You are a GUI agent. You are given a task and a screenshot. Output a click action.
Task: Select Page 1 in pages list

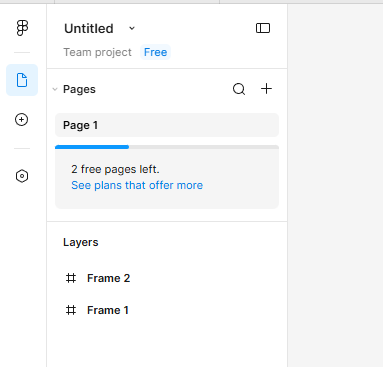(x=167, y=125)
